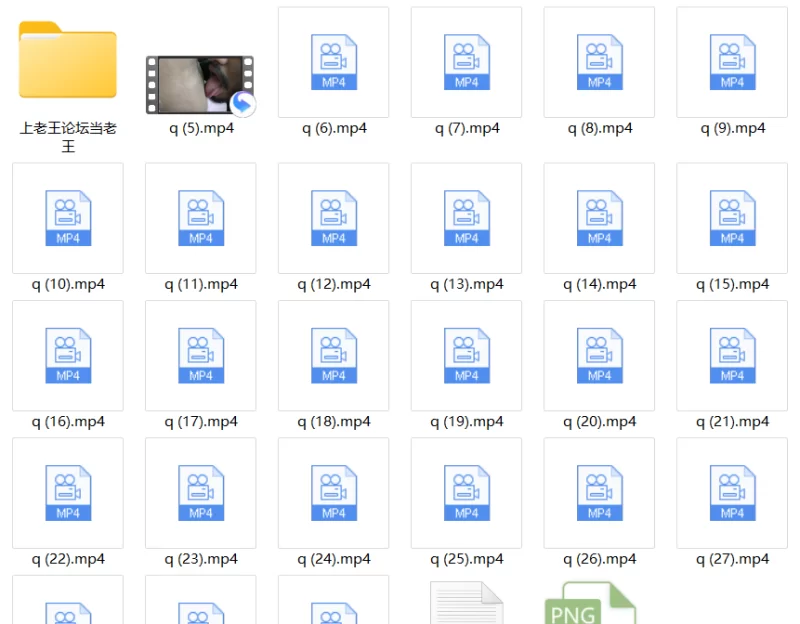Select the MP4 icon of q (19).mp4
800x624 pixels.
[466, 355]
